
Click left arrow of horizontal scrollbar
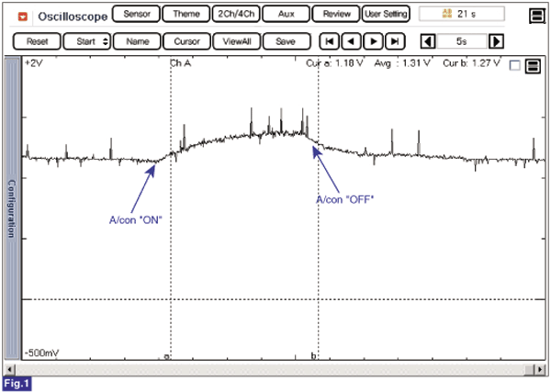click(9, 369)
